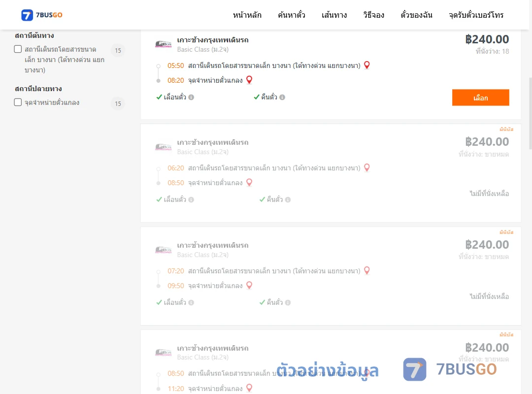Click the เกาะช้างกรุงเทพเดินรถ title of 05:50 trip

213,40
